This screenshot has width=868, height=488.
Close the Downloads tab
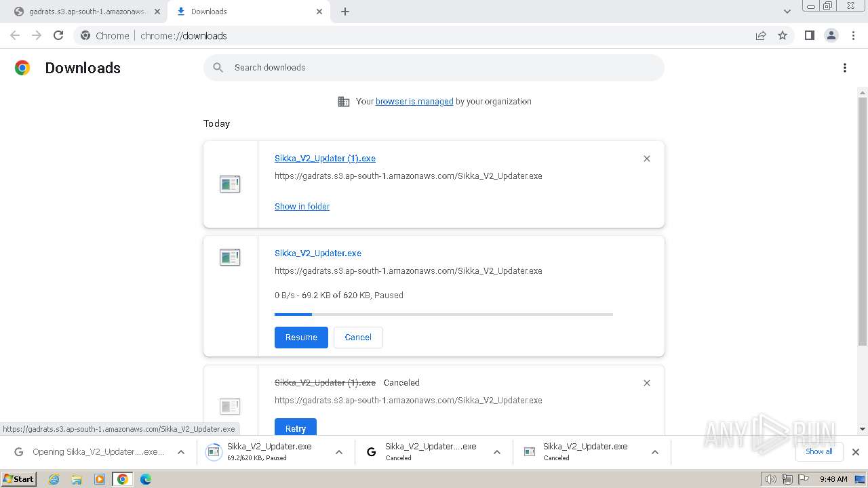pyautogui.click(x=319, y=12)
